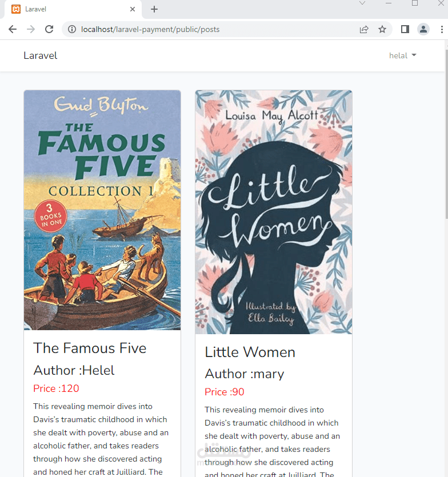Open a new browser tab

tap(154, 9)
